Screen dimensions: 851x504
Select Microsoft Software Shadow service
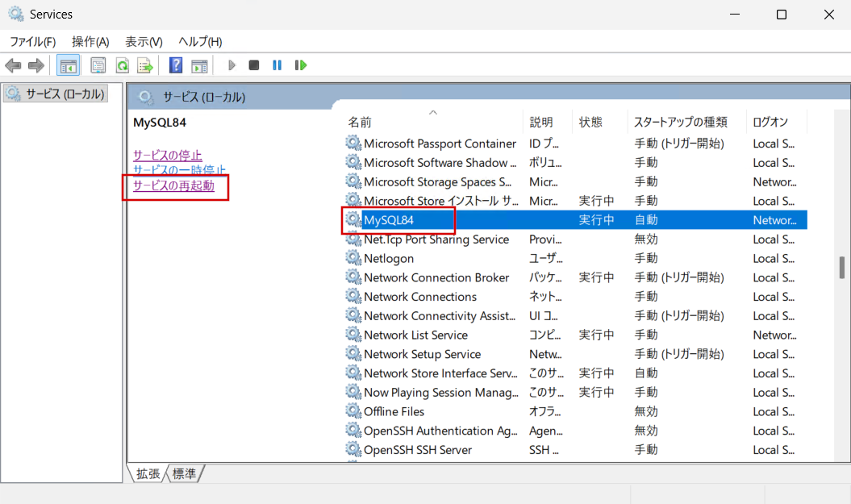[440, 163]
